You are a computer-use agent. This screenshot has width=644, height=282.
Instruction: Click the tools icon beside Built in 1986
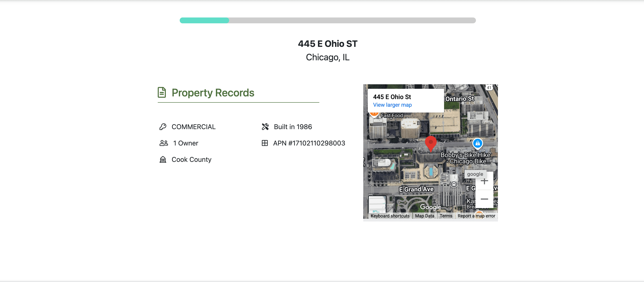265,127
